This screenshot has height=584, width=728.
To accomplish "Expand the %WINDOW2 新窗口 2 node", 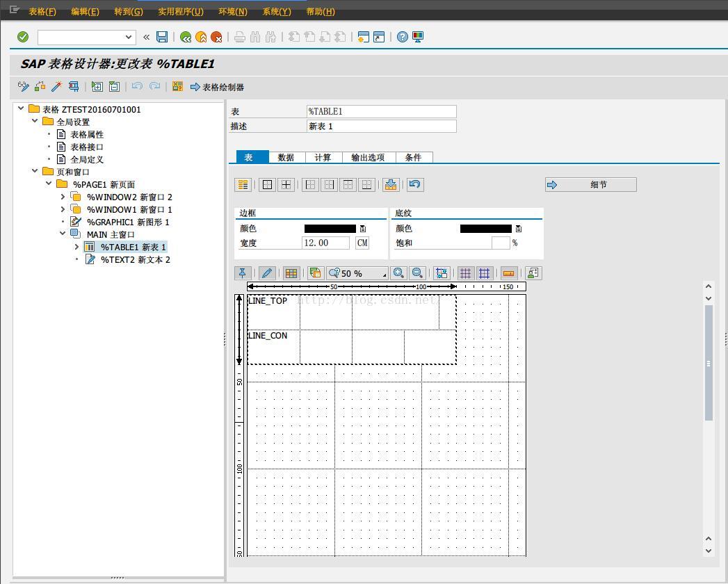I will (x=63, y=196).
